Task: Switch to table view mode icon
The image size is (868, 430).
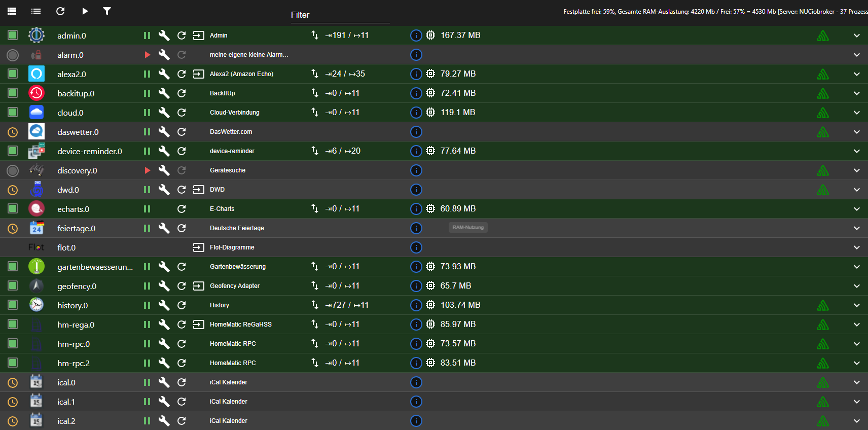Action: click(x=12, y=11)
